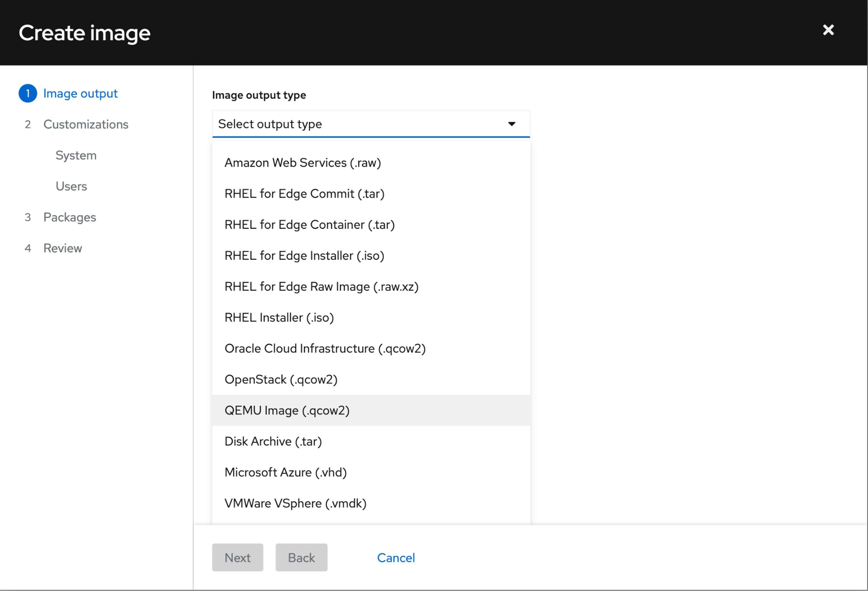Select VMWare VSphere (.vmdk) option
Screen dimensions: 868x591
tap(295, 503)
